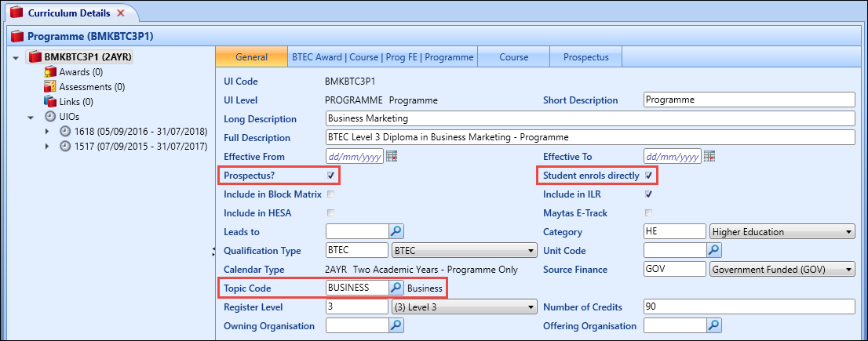This screenshot has height=341, width=868.
Task: Click the Curriculum Details tab book icon
Action: pyautogui.click(x=17, y=13)
